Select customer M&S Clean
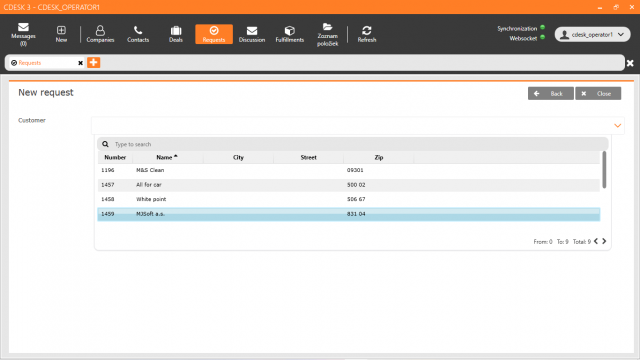Image resolution: width=640 pixels, height=360 pixels. coord(349,170)
